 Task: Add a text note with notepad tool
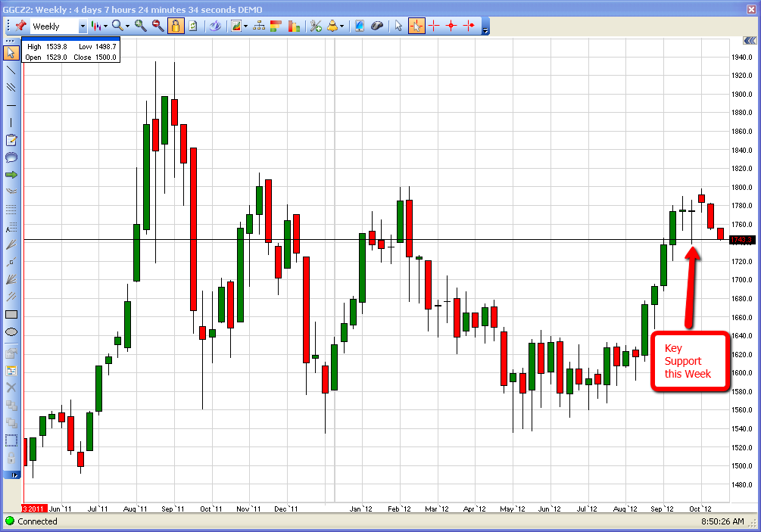11,140
